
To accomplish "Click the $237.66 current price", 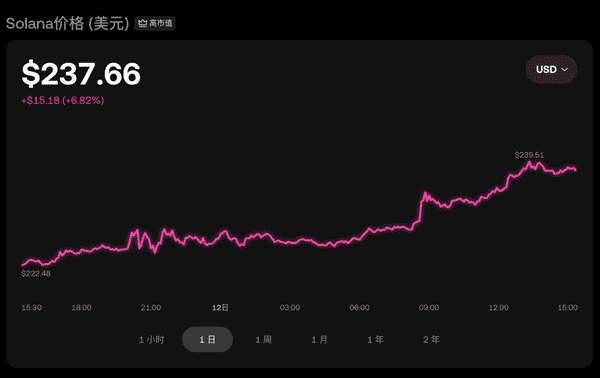I will [81, 74].
